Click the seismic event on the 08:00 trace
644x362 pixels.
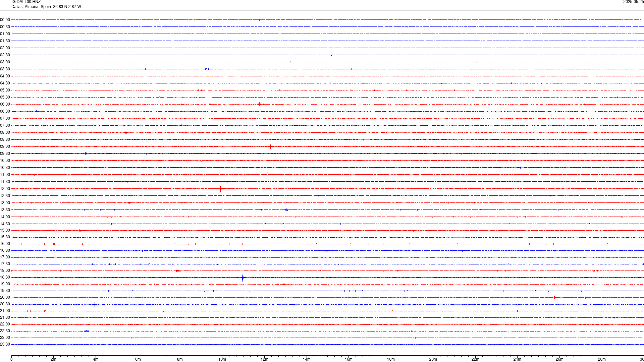(126, 132)
